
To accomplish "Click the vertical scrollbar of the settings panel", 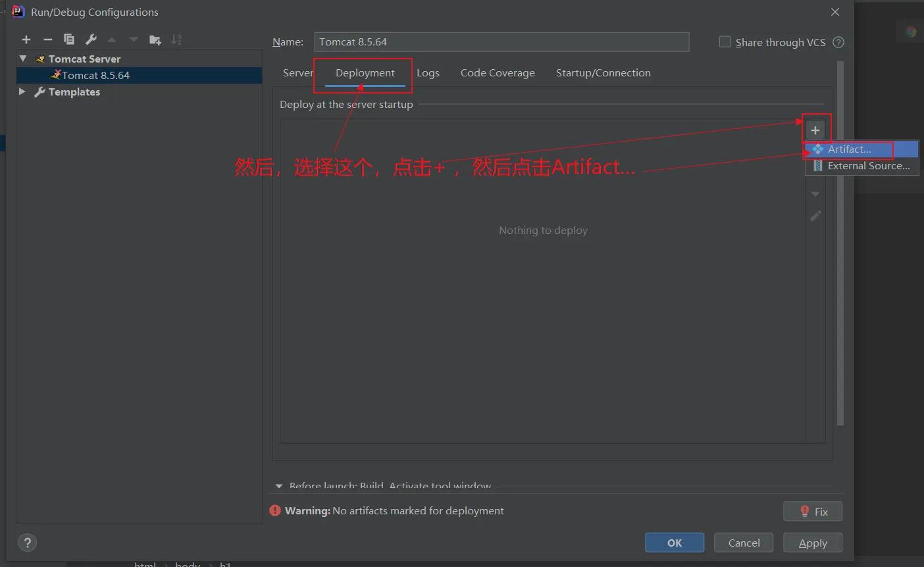I will click(x=840, y=244).
